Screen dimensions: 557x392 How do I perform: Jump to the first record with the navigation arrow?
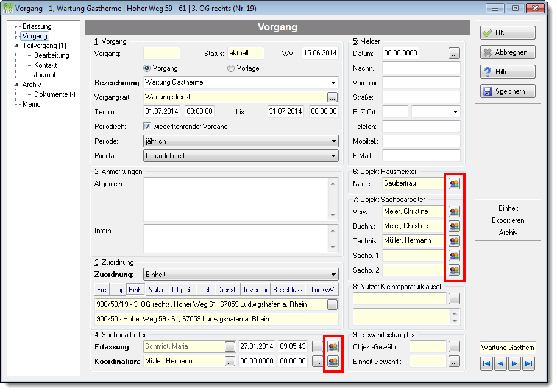(x=487, y=363)
